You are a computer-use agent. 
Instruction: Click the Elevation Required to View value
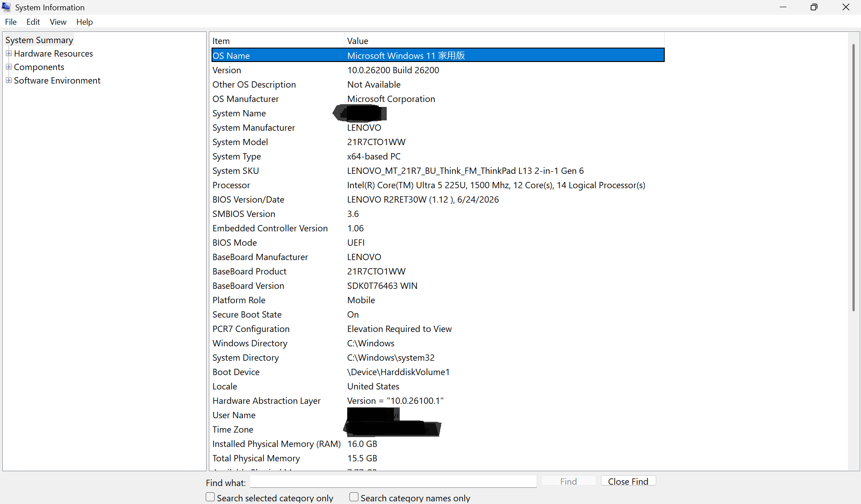click(399, 329)
